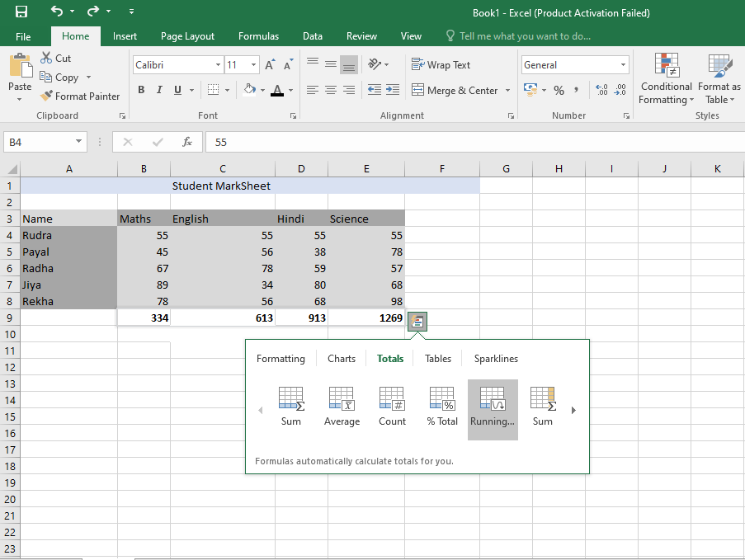Toggle Top Align vertical alignment
Screen dimensions: 745x560
tap(313, 64)
